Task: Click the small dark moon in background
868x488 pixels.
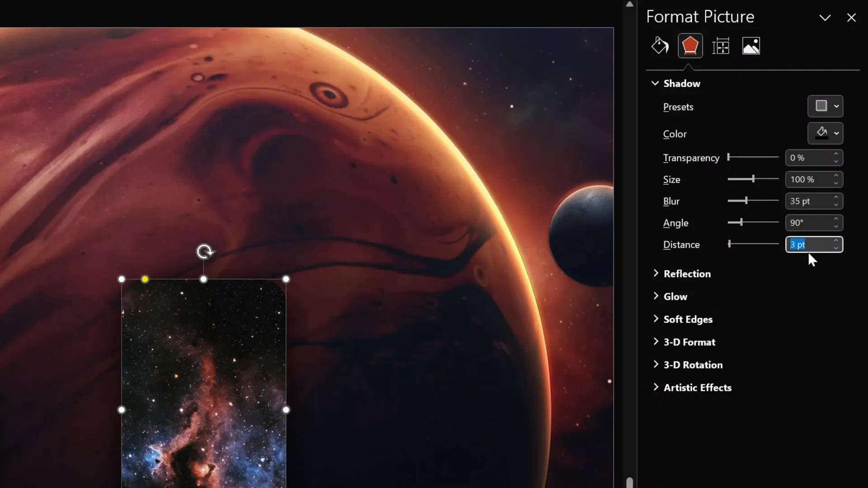Action: tap(582, 235)
